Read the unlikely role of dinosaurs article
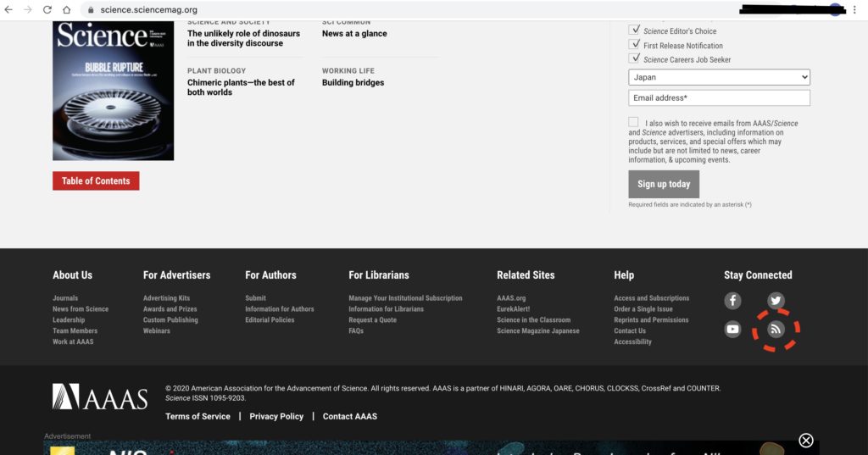The height and width of the screenshot is (455, 868). [243, 38]
